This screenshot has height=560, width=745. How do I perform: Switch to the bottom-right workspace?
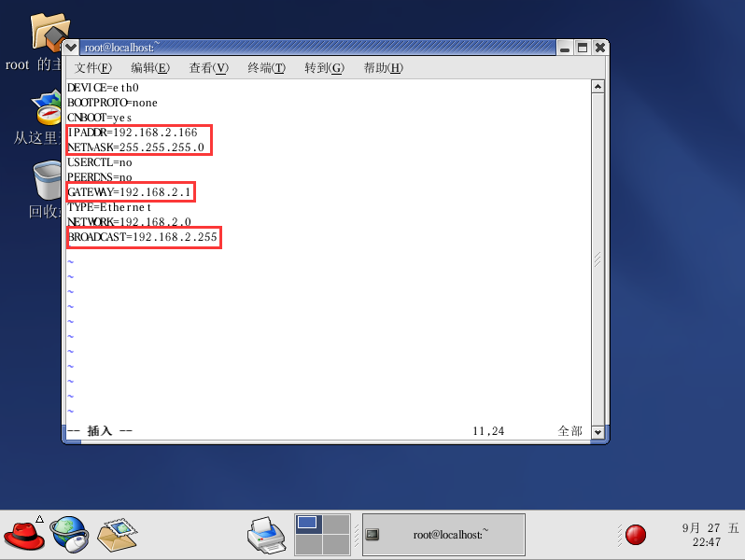click(336, 544)
